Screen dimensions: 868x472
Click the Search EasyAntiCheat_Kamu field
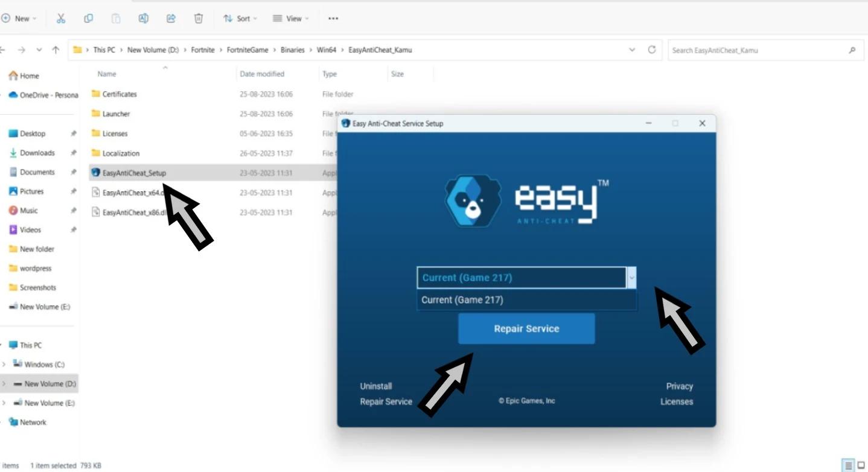click(x=765, y=50)
